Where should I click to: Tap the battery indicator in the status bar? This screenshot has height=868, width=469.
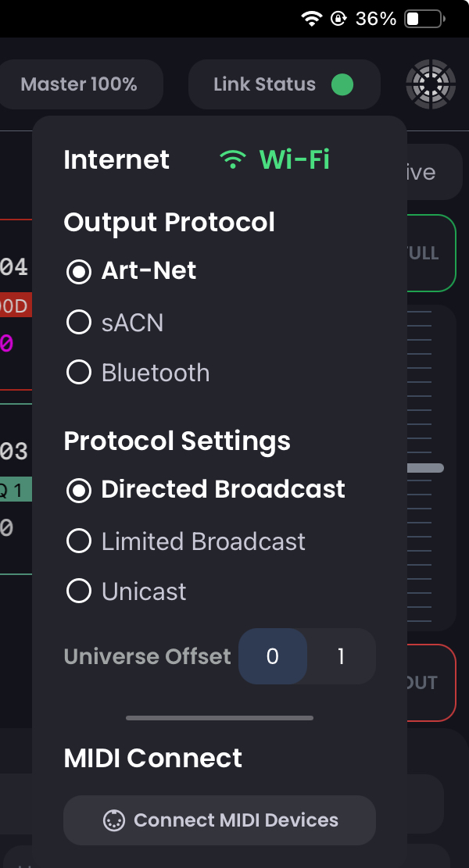click(423, 17)
